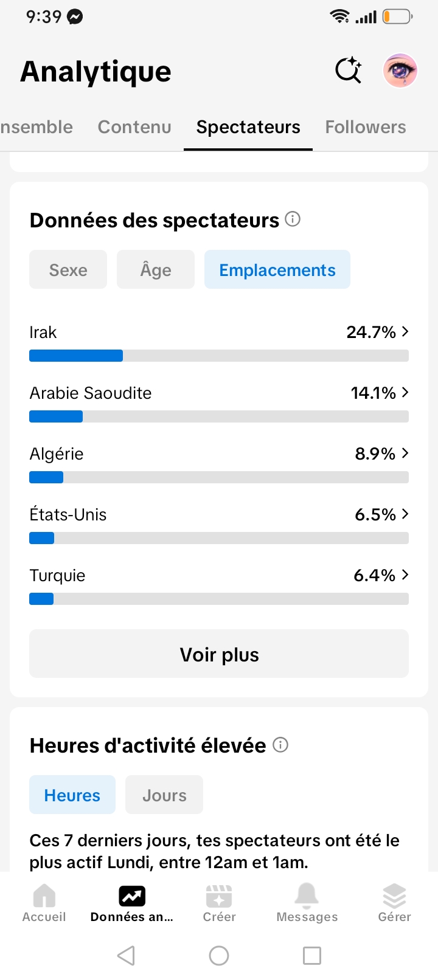The image size is (438, 980).
Task: Expand Arabie Saoudite 14.1% chevron
Action: click(x=405, y=392)
